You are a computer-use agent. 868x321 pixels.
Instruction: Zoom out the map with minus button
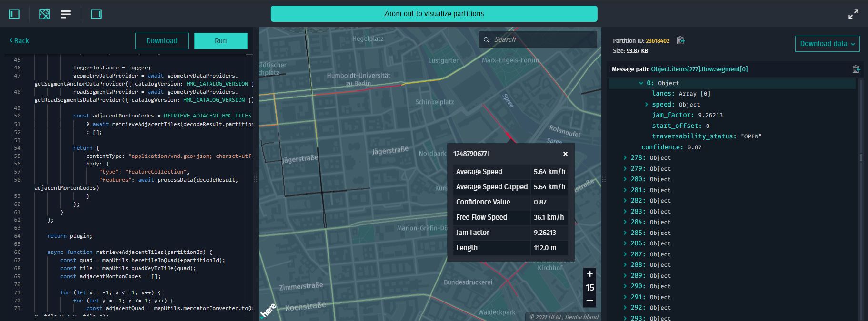pos(589,301)
